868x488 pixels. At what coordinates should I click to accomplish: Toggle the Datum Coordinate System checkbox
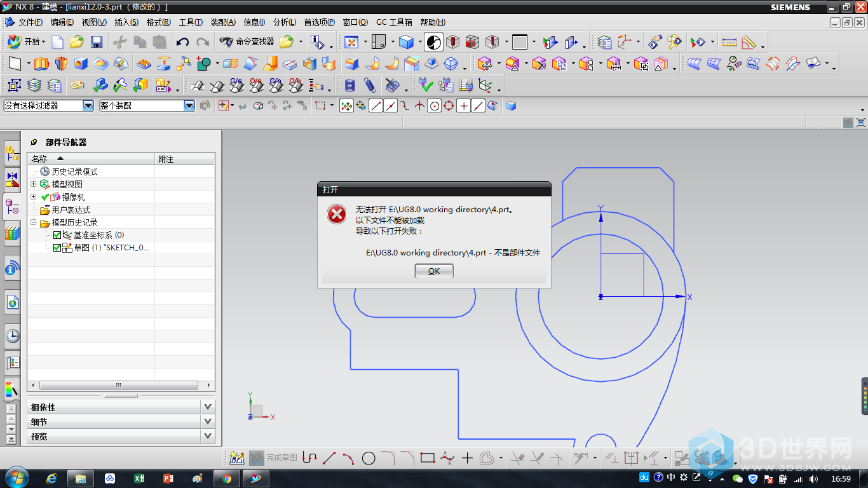(57, 235)
